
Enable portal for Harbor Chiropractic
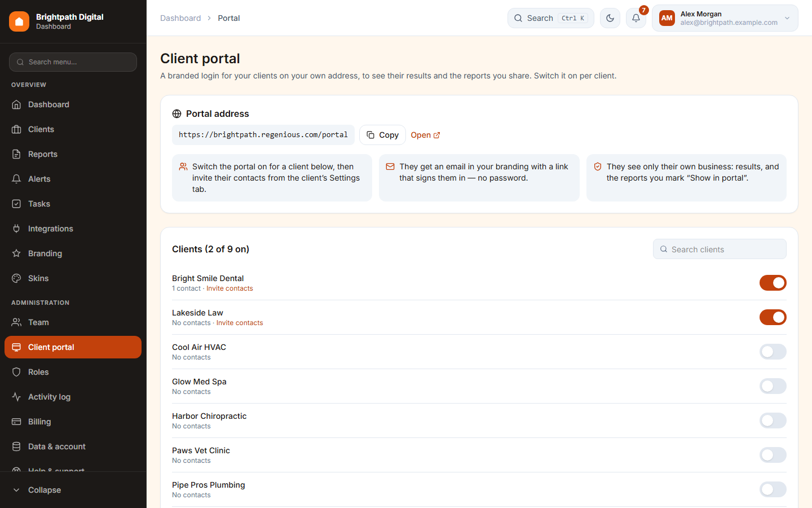(x=773, y=421)
